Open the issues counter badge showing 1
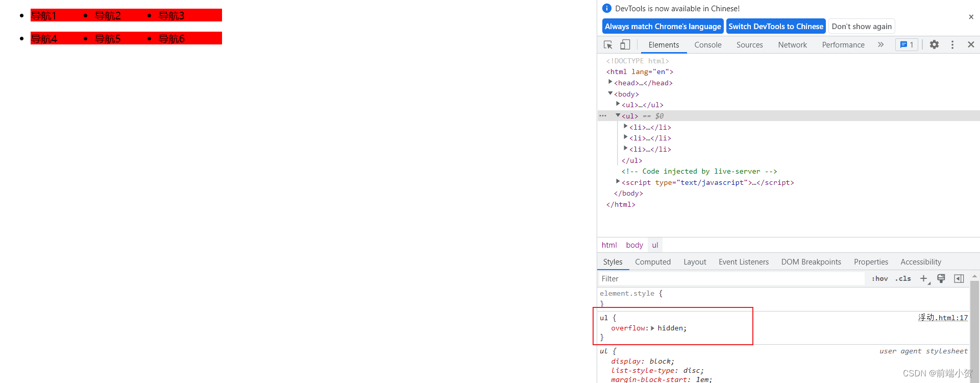The width and height of the screenshot is (980, 383). (x=907, y=45)
